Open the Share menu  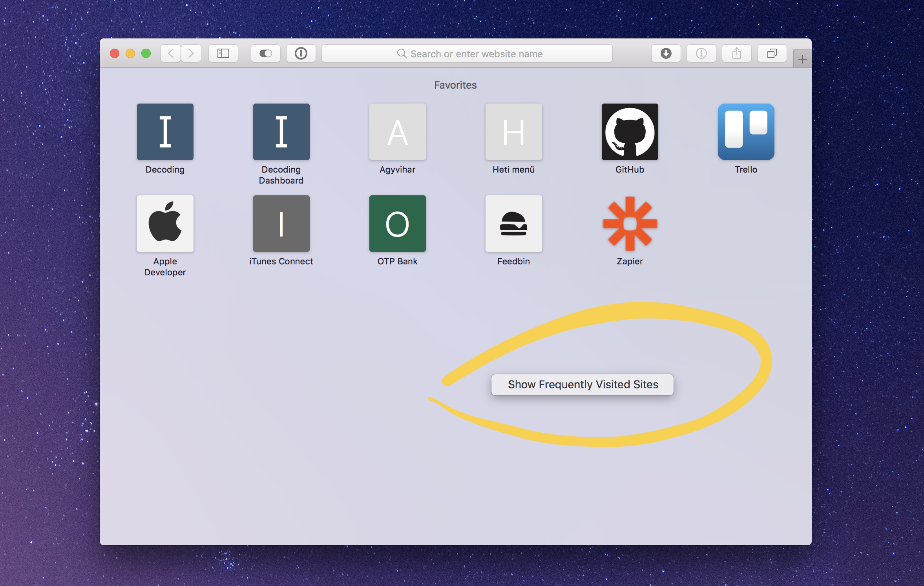[737, 53]
